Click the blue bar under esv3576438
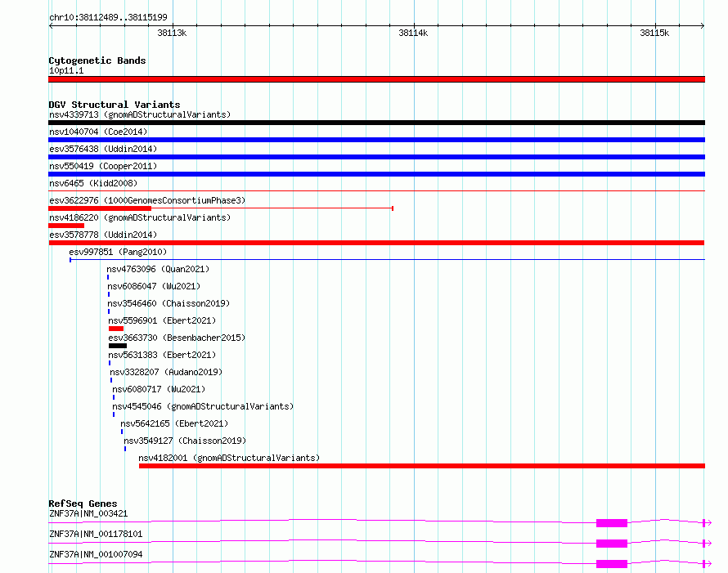728x573 pixels. pos(376,157)
